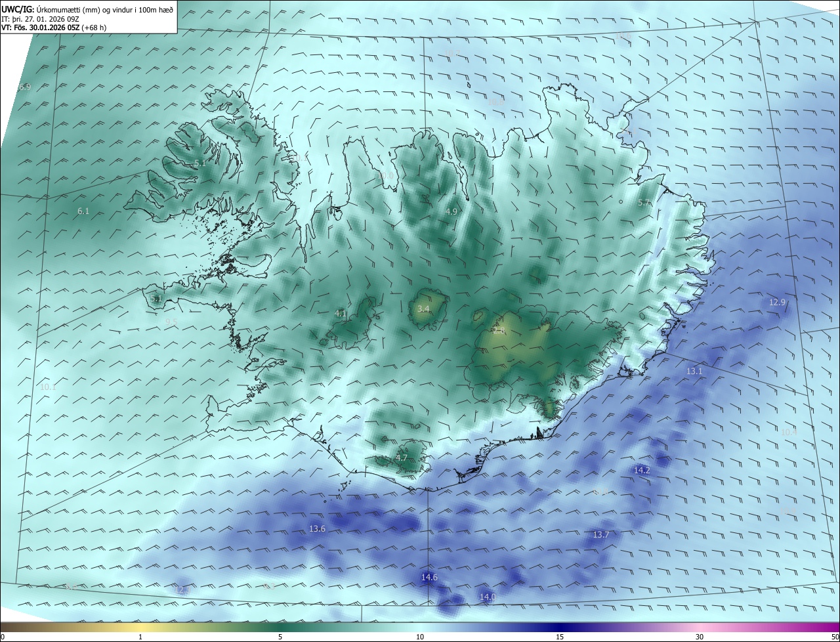
Task: Click the 'IT: þri. 27. 01. 2026 09Z' line
Action: (x=40, y=19)
